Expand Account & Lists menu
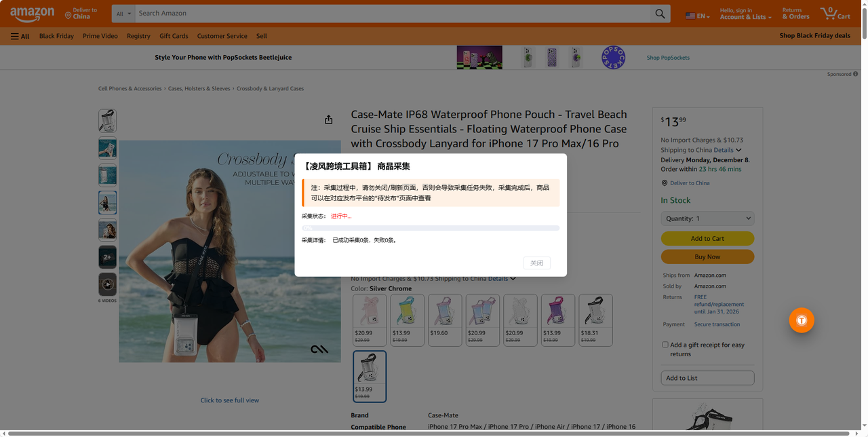Viewport: 868px width, 437px height. click(x=745, y=14)
